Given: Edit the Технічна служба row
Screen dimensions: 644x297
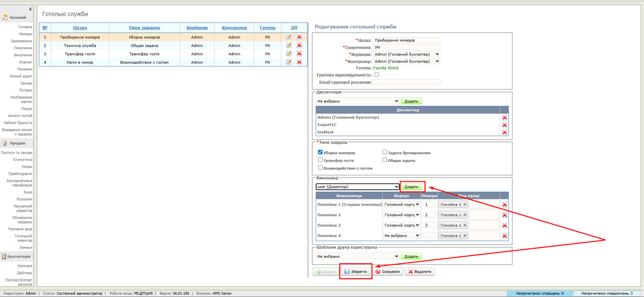Looking at the screenshot, I should click(x=289, y=46).
